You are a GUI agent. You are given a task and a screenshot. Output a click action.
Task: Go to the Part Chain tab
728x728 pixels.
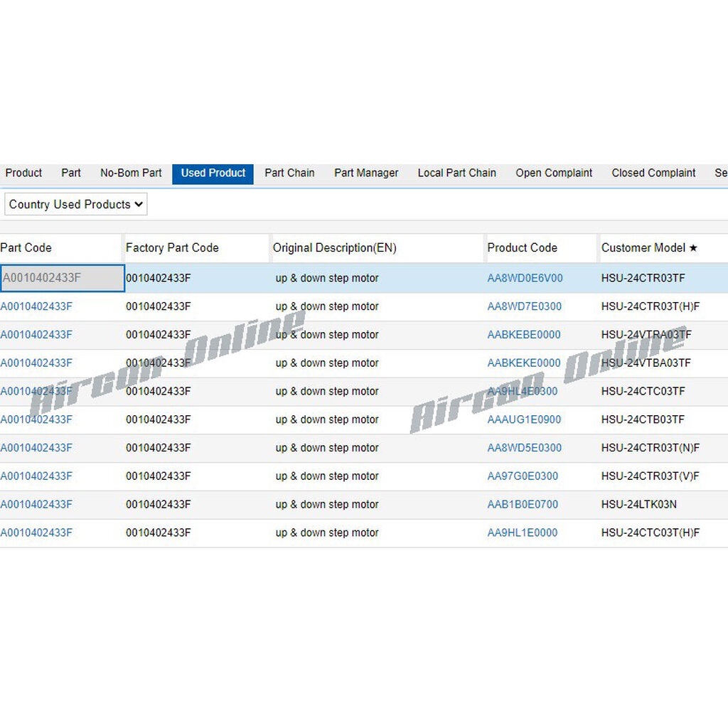tap(290, 173)
